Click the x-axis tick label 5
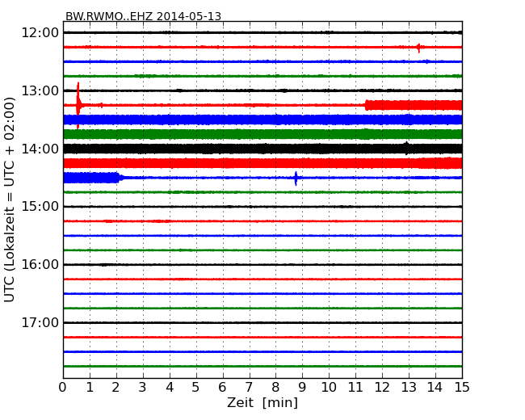This screenshot has height=420, width=525. coord(196,387)
